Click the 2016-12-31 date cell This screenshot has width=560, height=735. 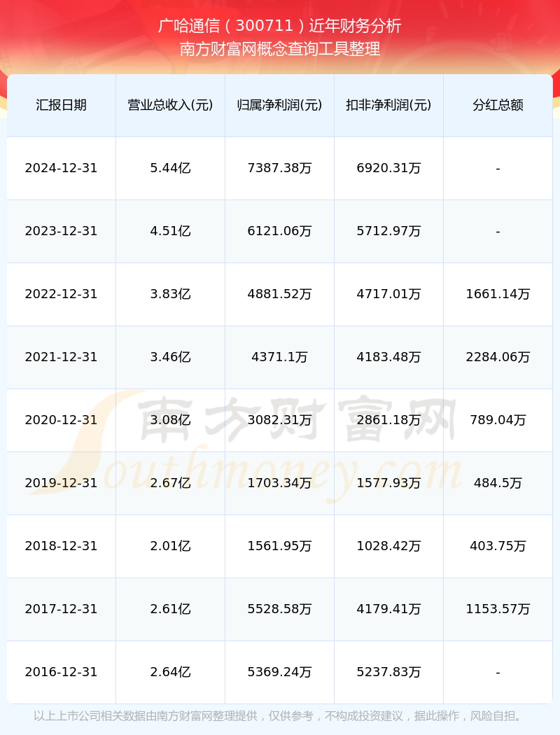(61, 672)
